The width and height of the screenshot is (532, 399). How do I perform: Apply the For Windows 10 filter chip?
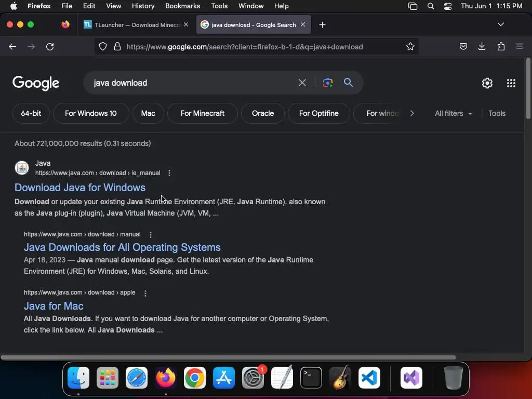pos(90,113)
